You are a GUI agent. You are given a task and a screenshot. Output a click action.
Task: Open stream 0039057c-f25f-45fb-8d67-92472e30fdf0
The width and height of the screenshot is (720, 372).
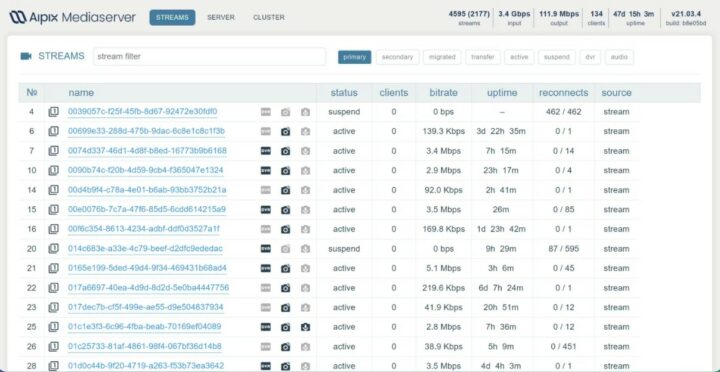pyautogui.click(x=142, y=112)
